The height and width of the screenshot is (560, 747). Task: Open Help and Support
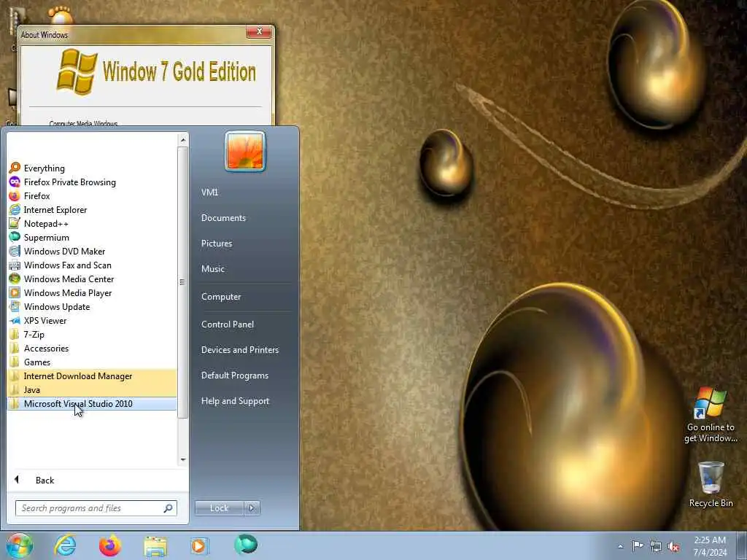(x=235, y=402)
